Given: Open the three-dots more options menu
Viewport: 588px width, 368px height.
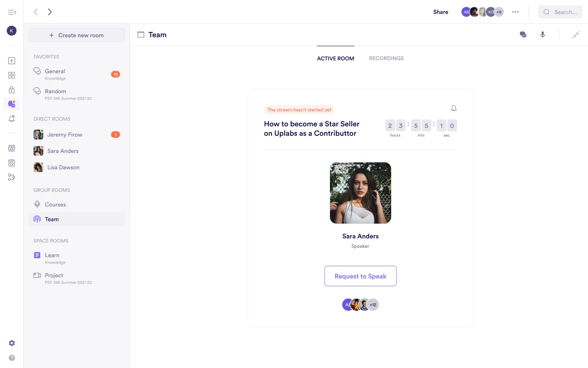Looking at the screenshot, I should 515,12.
